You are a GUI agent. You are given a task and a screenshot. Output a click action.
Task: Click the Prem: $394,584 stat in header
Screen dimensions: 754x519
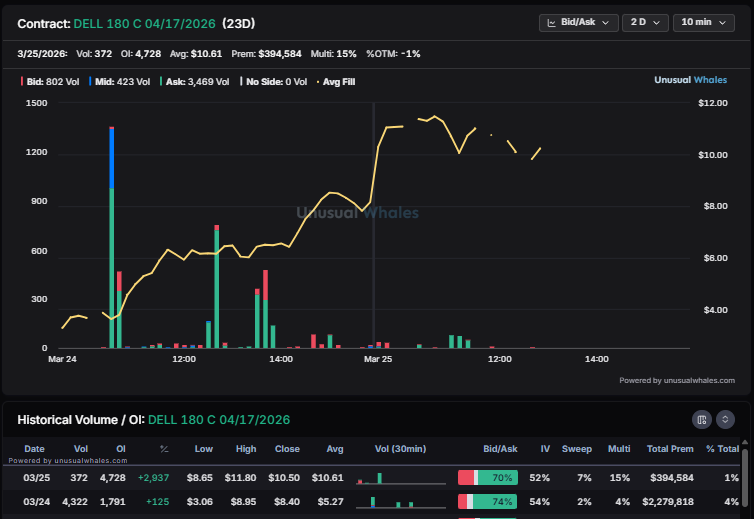266,54
